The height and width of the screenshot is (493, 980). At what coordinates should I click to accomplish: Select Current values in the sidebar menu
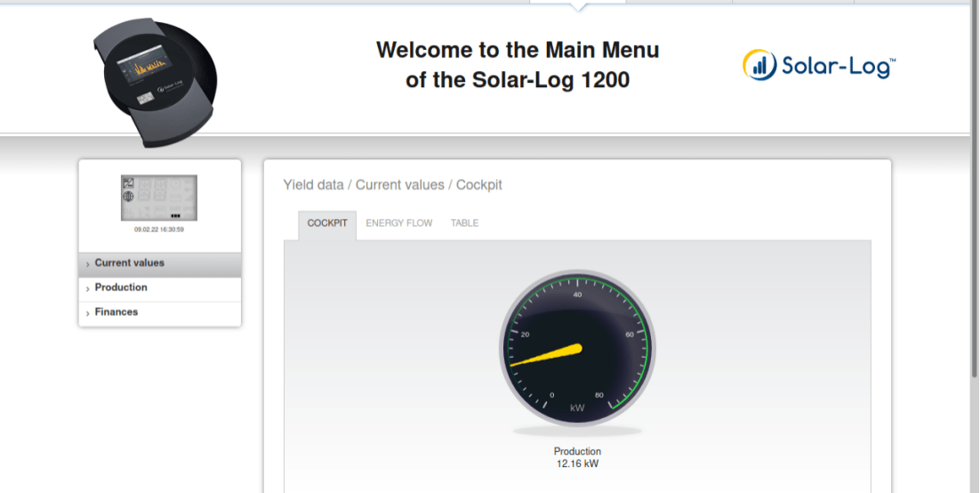[x=130, y=263]
